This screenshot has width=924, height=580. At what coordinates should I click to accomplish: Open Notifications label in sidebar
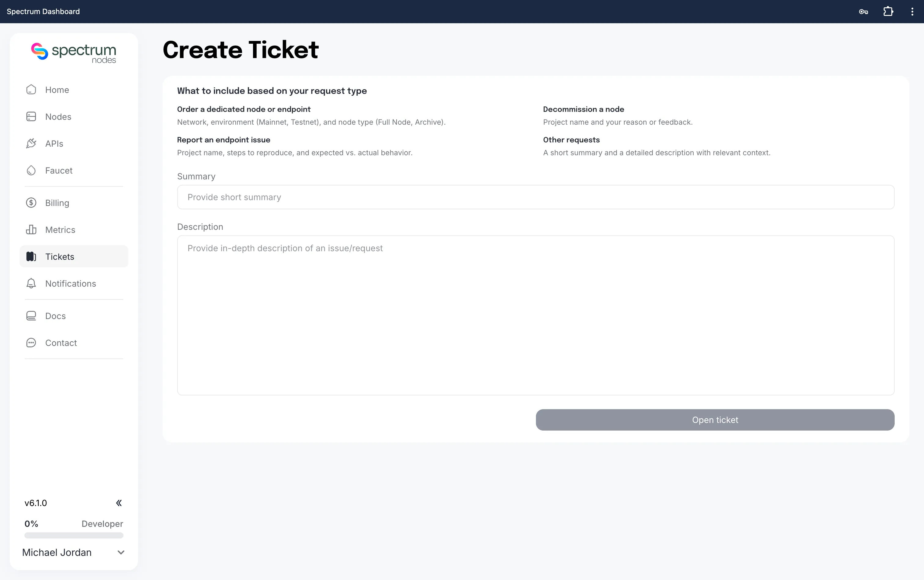point(71,284)
